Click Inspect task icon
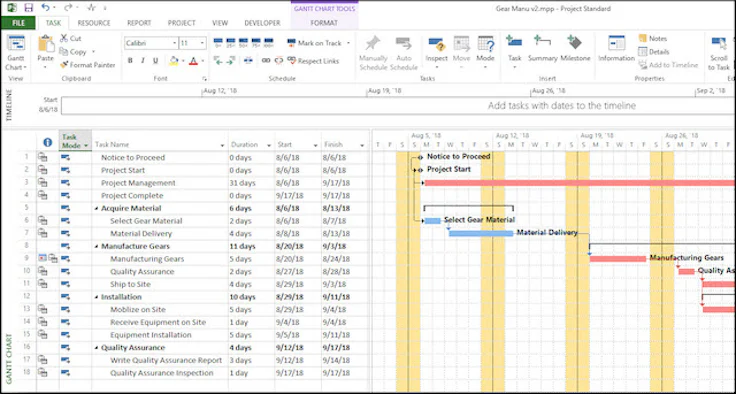 pos(437,45)
